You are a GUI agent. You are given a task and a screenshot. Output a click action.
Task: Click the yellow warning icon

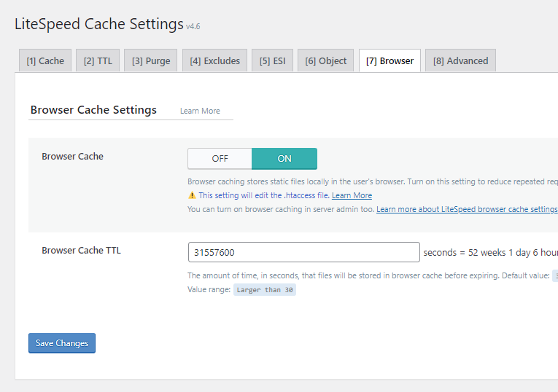pos(192,195)
